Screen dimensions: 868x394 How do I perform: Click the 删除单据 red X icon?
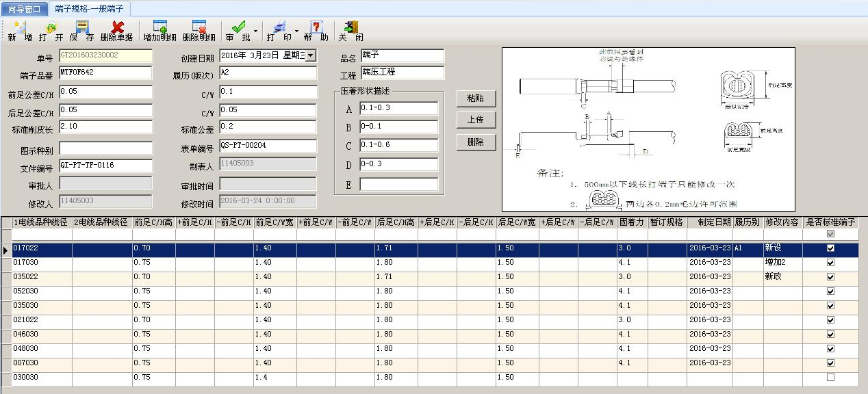click(117, 27)
